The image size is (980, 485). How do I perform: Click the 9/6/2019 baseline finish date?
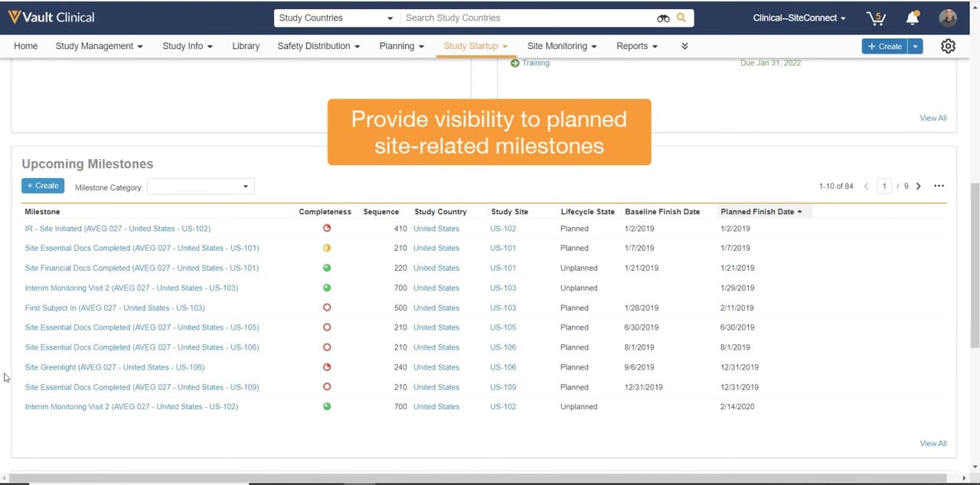click(639, 367)
